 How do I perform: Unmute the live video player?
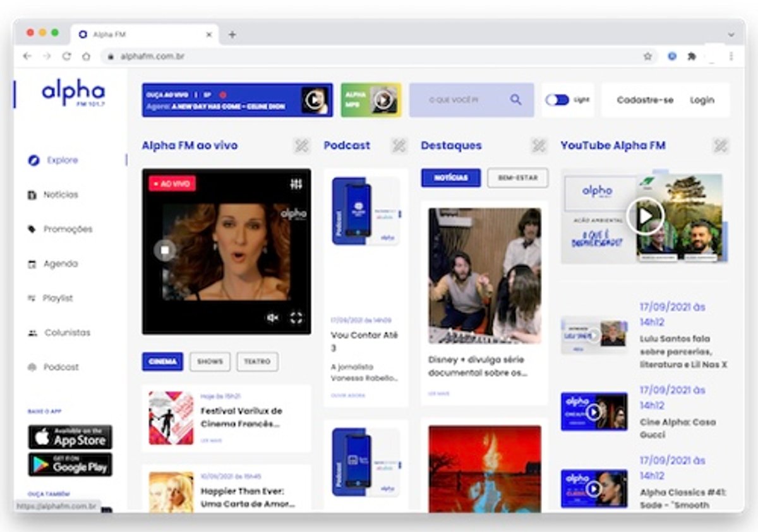(x=273, y=318)
